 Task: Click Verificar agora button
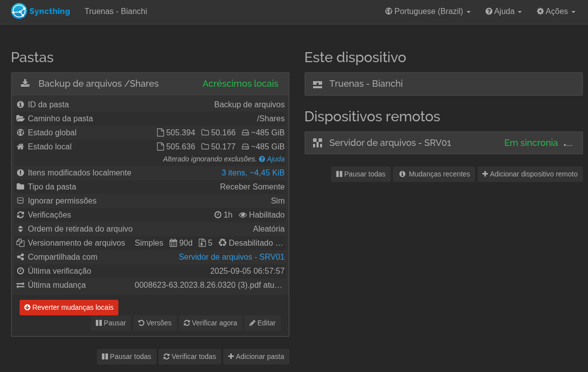click(x=210, y=323)
